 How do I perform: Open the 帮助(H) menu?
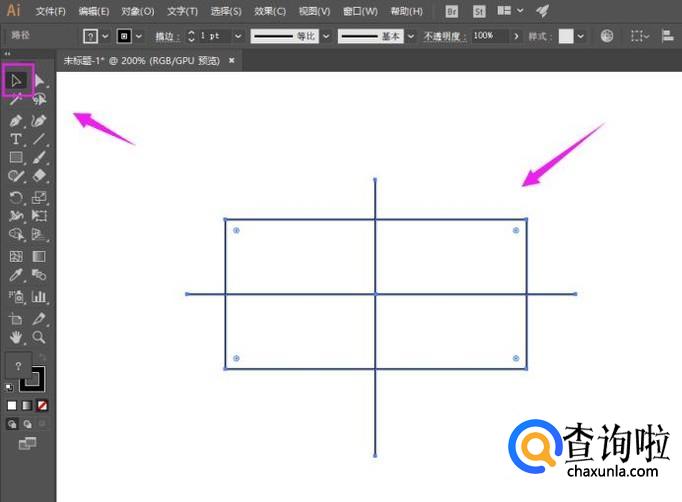click(406, 11)
